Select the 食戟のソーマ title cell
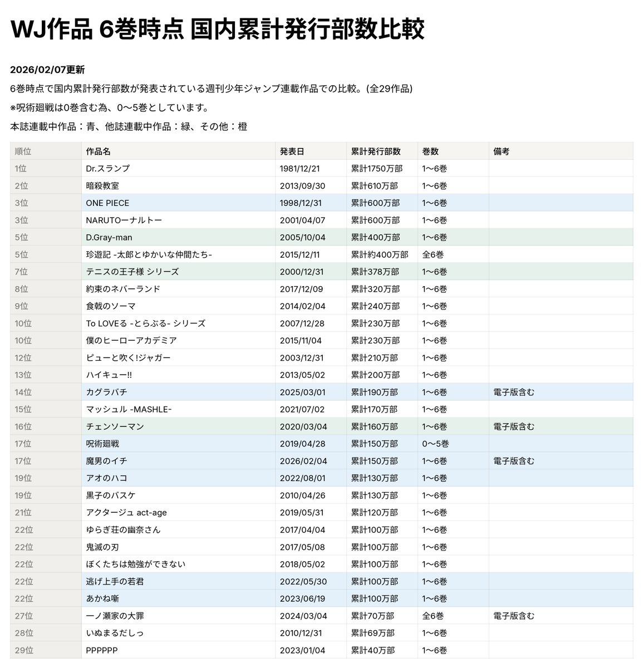Image resolution: width=644 pixels, height=668 pixels. [x=178, y=306]
